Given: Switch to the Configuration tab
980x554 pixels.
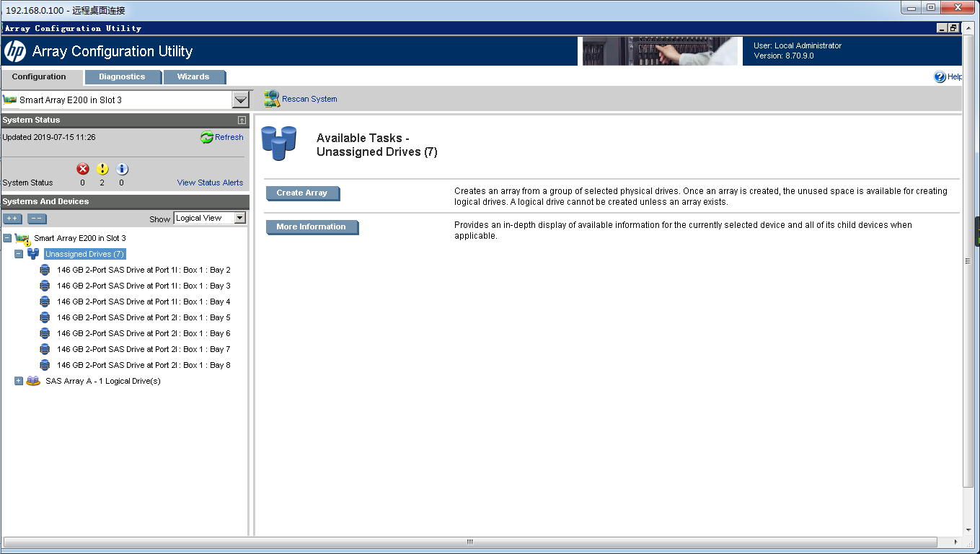Looking at the screenshot, I should point(39,76).
